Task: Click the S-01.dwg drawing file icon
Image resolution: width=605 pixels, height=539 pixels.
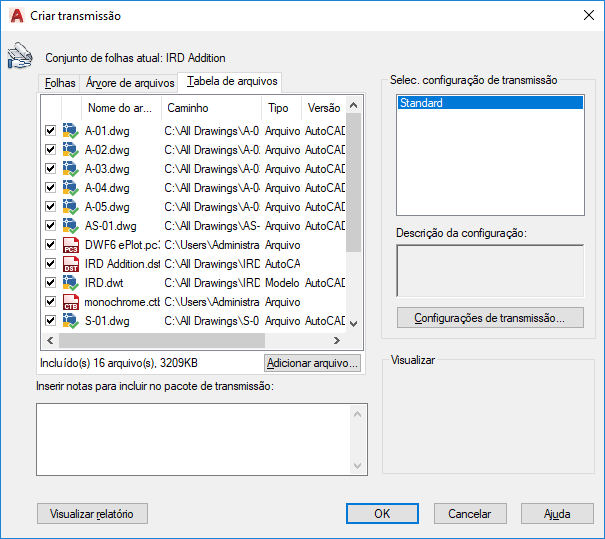Action: point(70,321)
